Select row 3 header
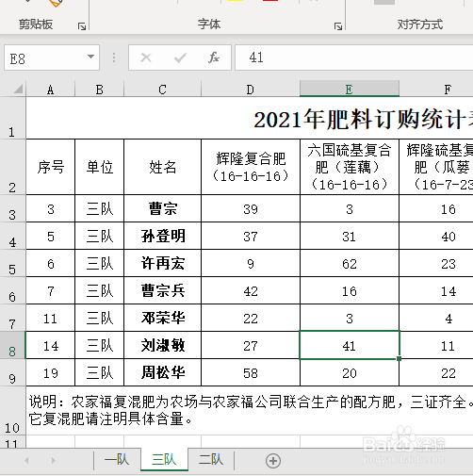The height and width of the screenshot is (476, 473). 12,208
